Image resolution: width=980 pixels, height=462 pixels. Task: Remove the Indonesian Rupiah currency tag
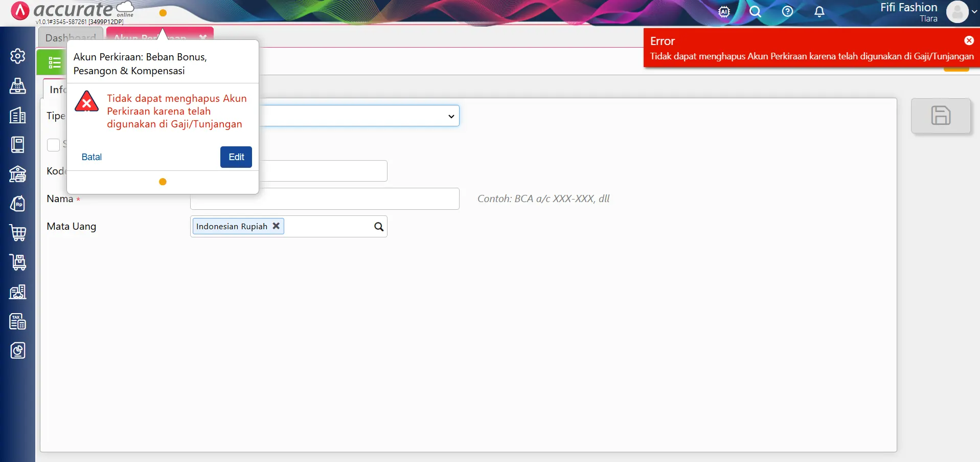coord(276,226)
